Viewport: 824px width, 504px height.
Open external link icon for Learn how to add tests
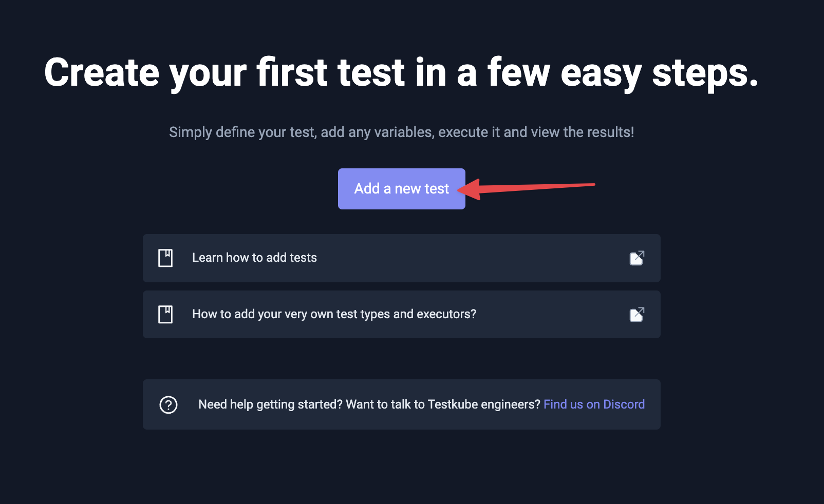tap(637, 258)
